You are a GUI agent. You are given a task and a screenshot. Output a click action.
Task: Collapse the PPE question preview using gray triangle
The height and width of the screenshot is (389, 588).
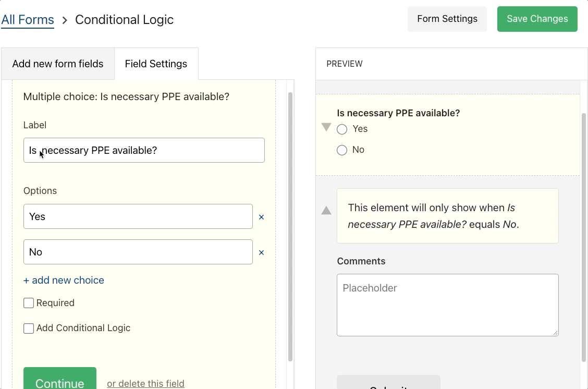point(326,127)
